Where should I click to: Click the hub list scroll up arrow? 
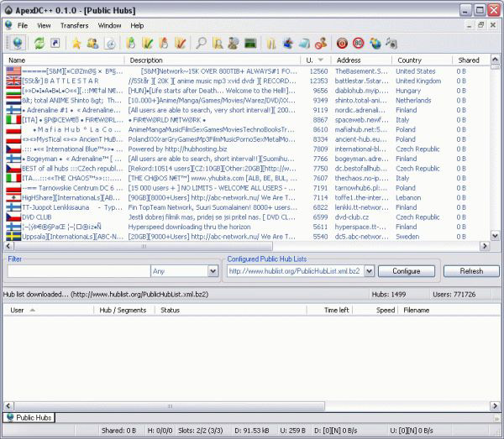point(495,60)
